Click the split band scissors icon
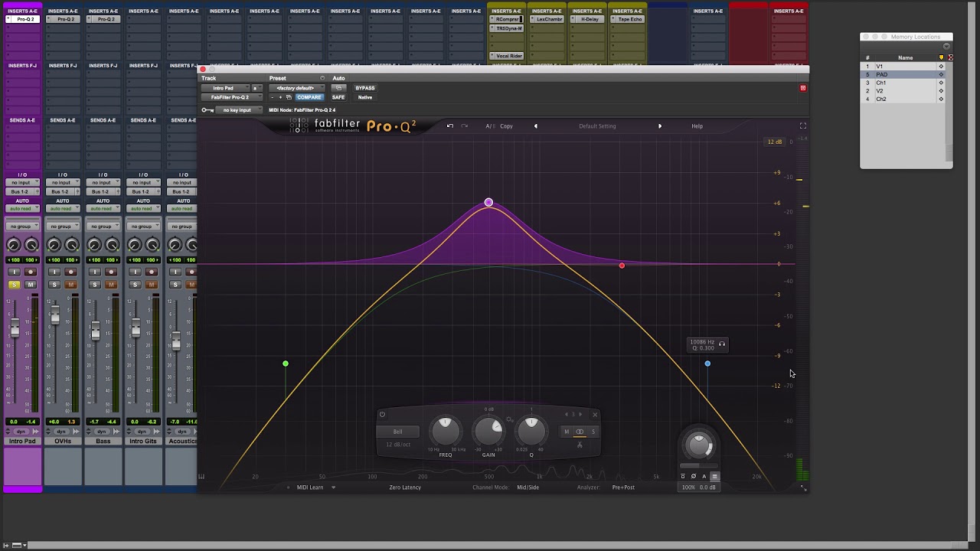The image size is (980, 551). tap(580, 445)
